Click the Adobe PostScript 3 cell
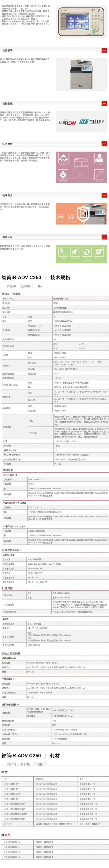Image resolution: width=109 pixels, height=868 pixels. (x=68, y=531)
